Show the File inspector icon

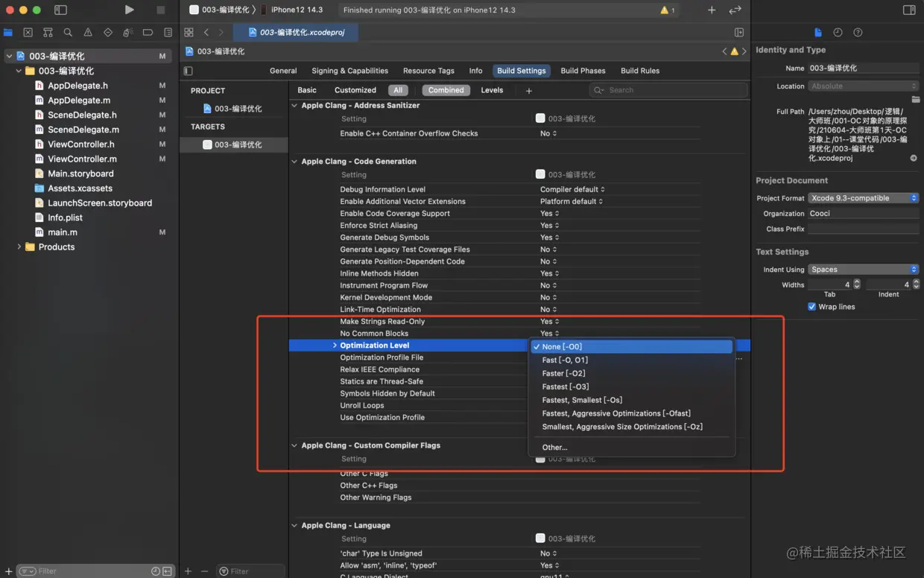point(818,32)
